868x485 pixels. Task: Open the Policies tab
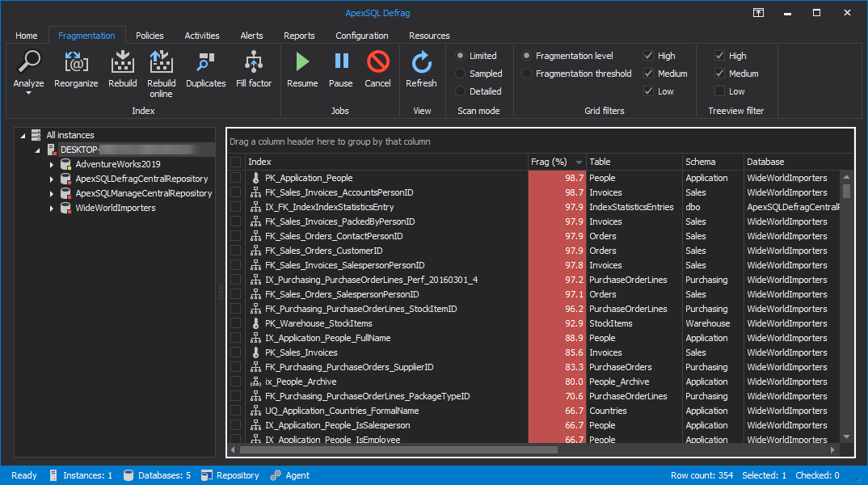click(x=150, y=36)
